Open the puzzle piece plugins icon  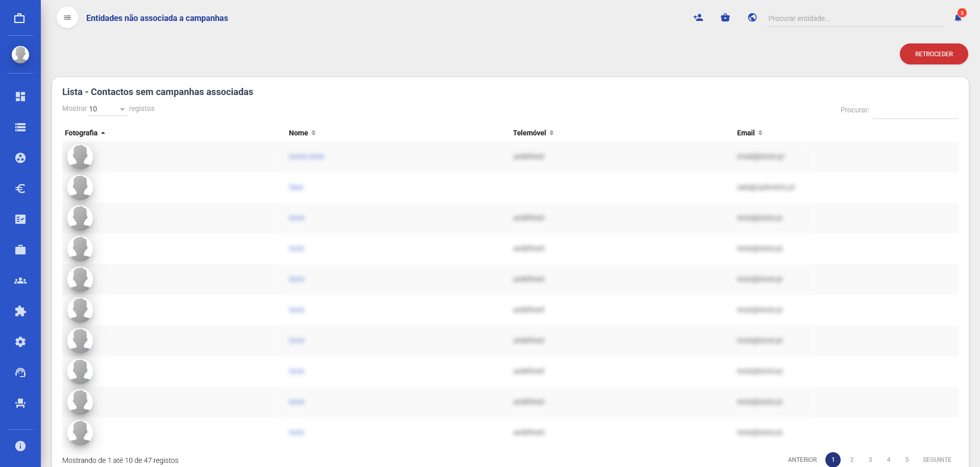[x=20, y=311]
